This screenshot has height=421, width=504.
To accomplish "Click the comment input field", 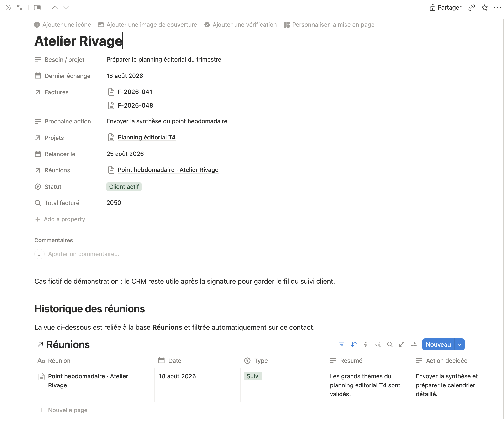I will (x=84, y=254).
